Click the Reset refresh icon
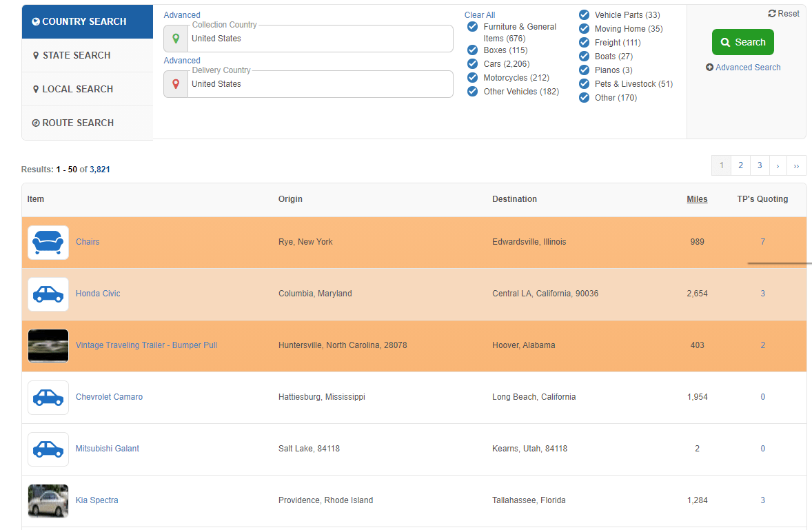This screenshot has width=812, height=530. tap(772, 14)
